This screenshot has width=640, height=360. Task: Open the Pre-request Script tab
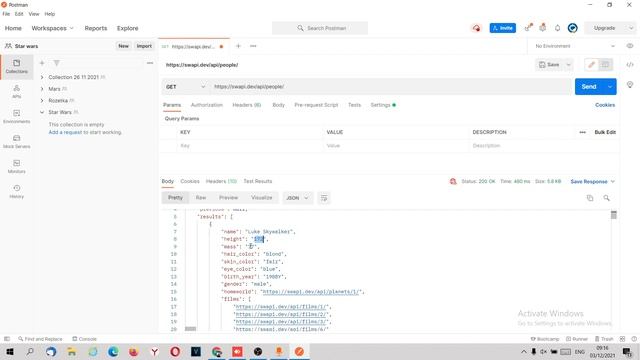[316, 105]
